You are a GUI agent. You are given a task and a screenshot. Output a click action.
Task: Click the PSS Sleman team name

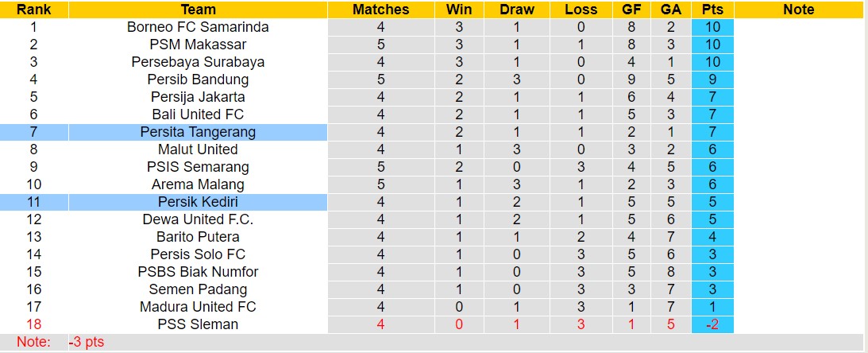coord(198,324)
